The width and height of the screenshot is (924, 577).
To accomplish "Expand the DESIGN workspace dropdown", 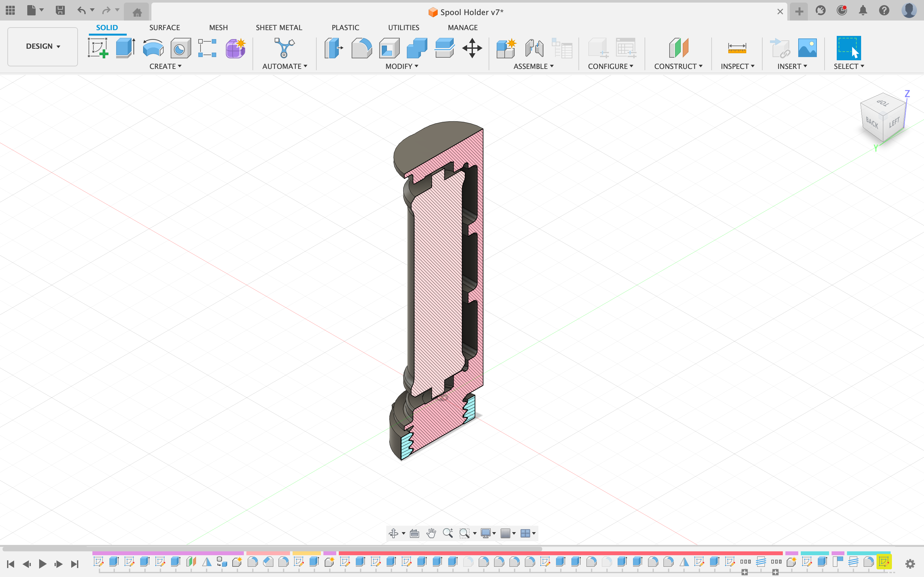I will pos(43,46).
